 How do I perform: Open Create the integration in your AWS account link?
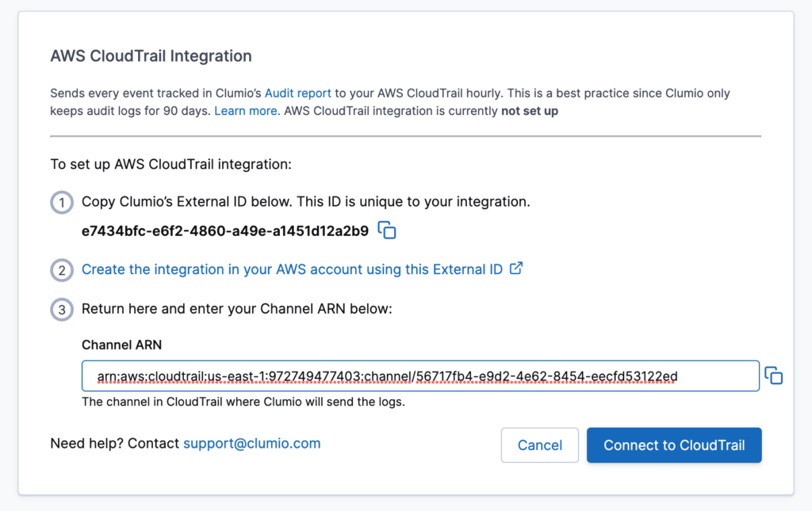pyautogui.click(x=292, y=269)
